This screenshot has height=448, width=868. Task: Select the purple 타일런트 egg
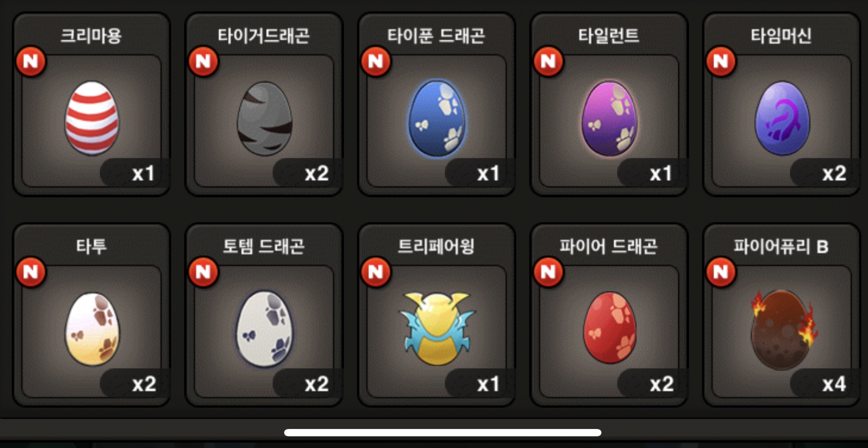[x=609, y=118]
